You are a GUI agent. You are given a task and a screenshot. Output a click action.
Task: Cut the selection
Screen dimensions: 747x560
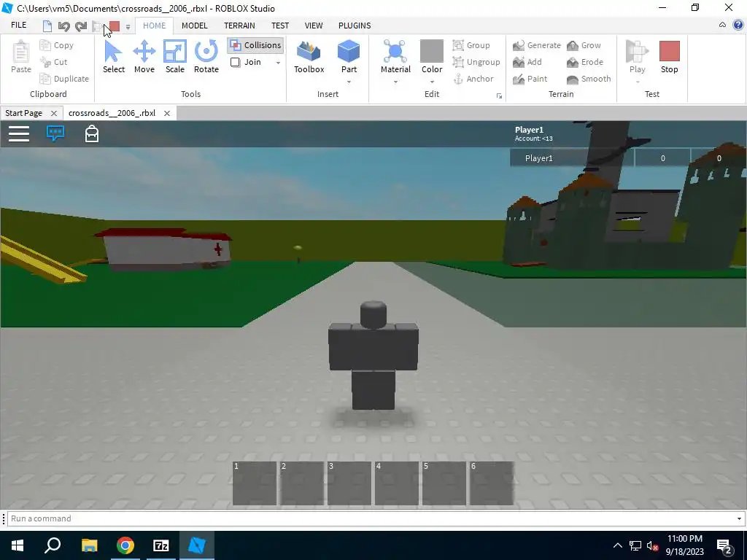tap(54, 62)
